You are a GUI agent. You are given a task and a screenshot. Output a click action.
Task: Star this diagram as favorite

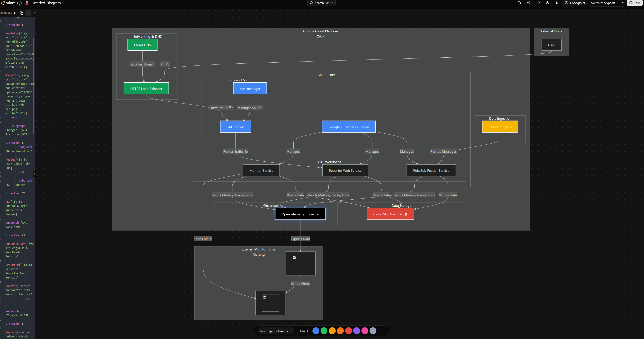coord(538,3)
